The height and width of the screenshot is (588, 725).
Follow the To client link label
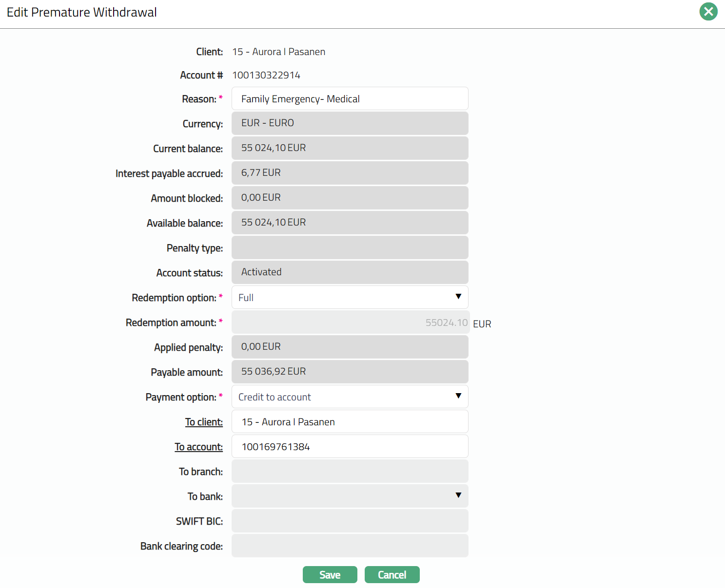204,422
